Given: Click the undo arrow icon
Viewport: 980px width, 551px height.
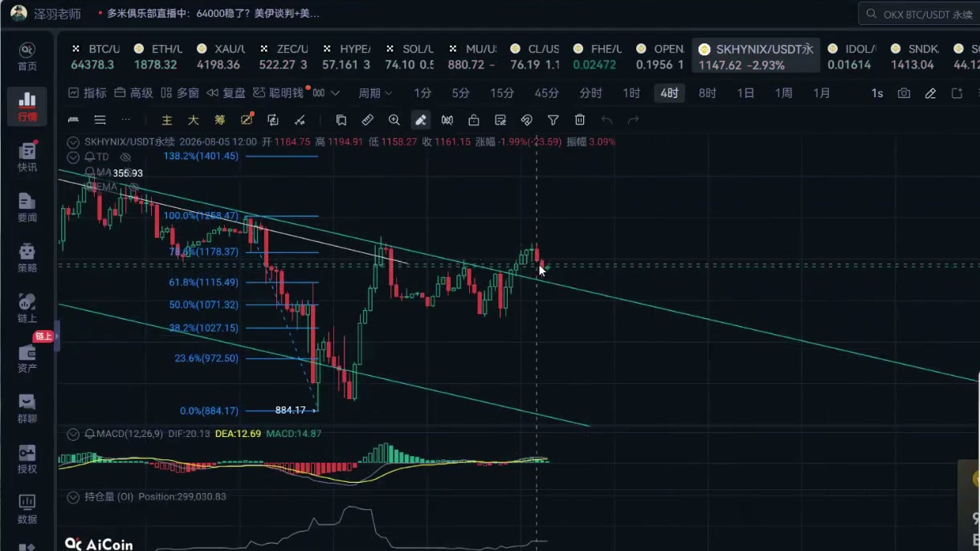Looking at the screenshot, I should coord(606,120).
